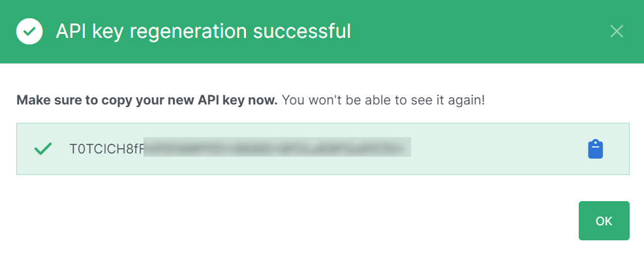Click the word 'regeneration' in the dialog title

pos(188,33)
